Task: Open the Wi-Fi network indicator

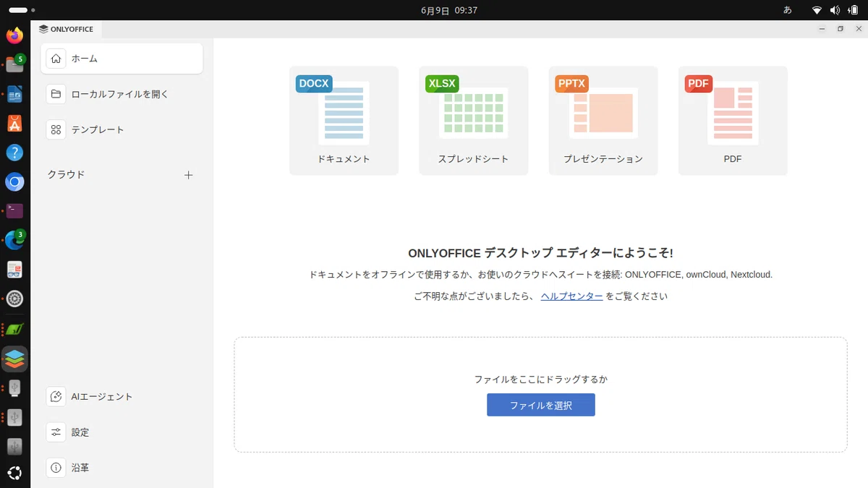Action: coord(817,10)
